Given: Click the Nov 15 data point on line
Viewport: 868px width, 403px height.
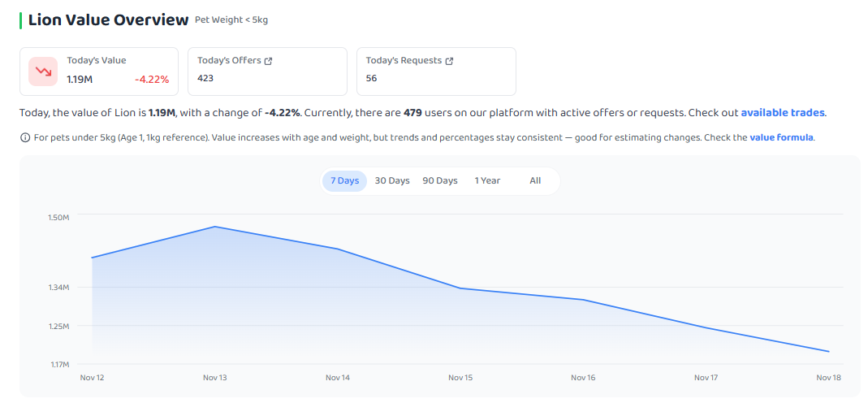Looking at the screenshot, I should (460, 288).
